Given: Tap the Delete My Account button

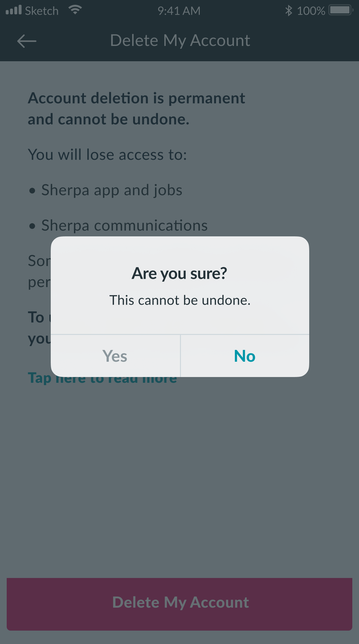Looking at the screenshot, I should (x=179, y=603).
